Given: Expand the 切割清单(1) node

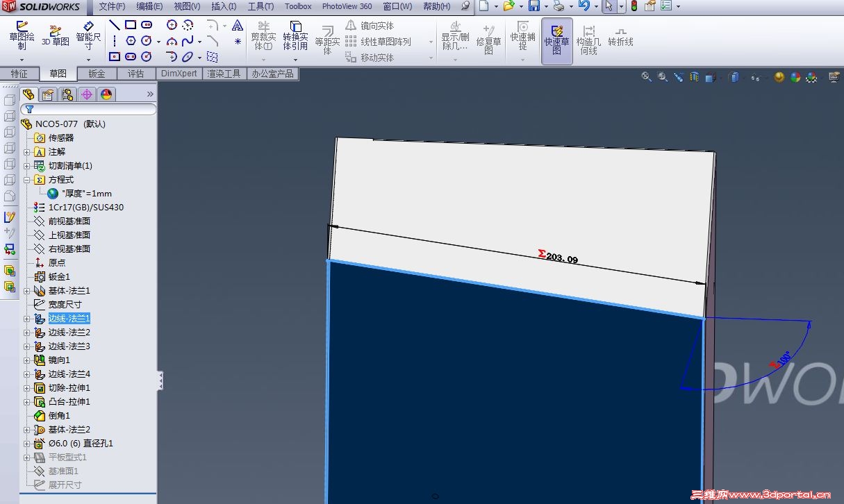Looking at the screenshot, I should pos(27,165).
